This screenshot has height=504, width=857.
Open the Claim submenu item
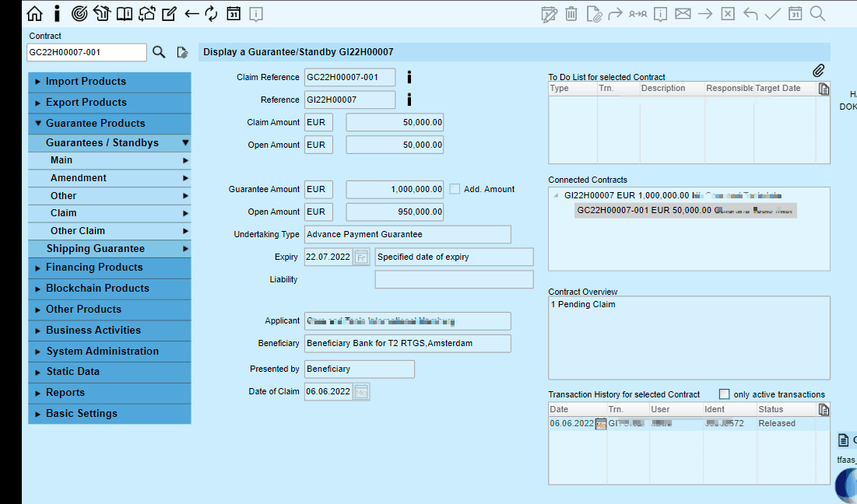click(x=109, y=214)
